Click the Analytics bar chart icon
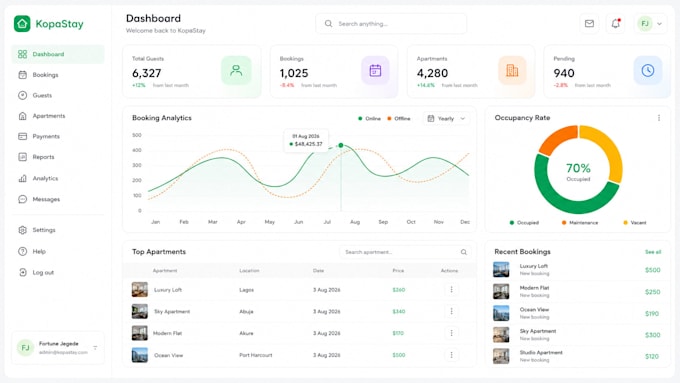This screenshot has width=680, height=383. coord(23,178)
